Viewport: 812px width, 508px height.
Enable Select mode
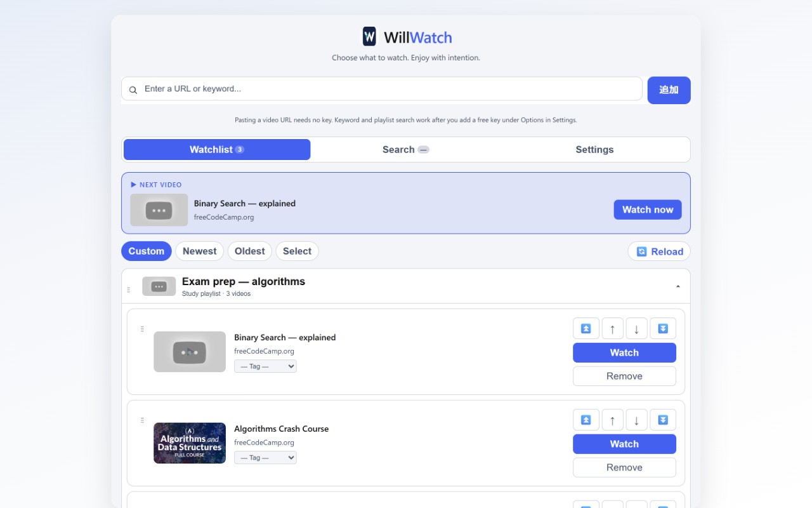point(297,251)
